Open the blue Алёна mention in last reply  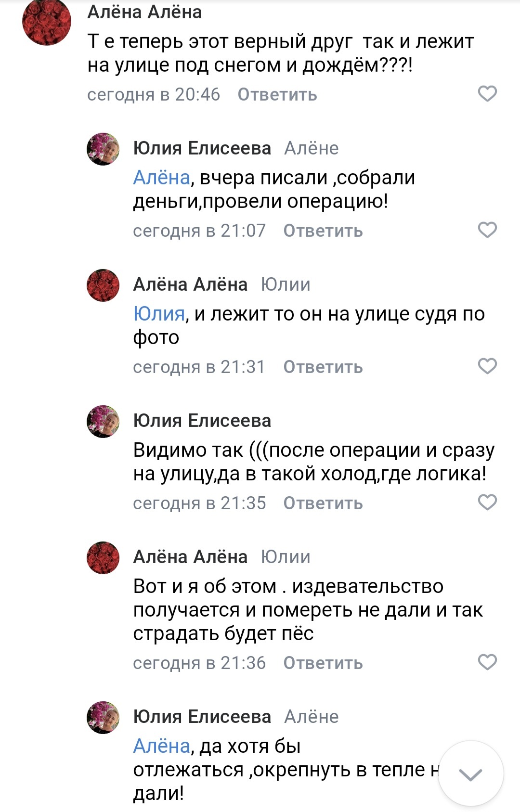click(x=162, y=746)
